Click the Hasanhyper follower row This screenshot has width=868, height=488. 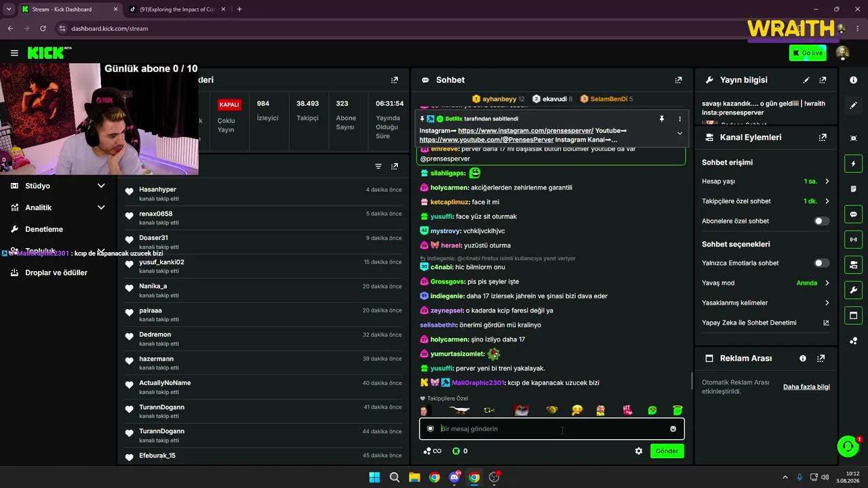[263, 193]
